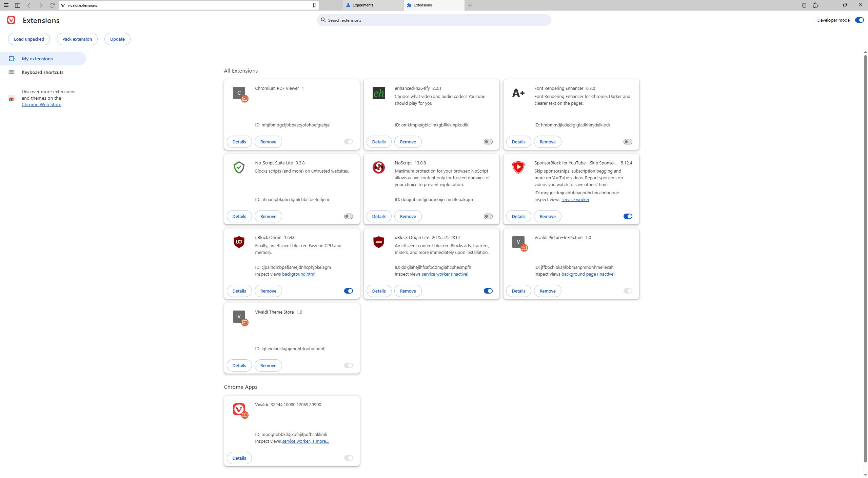
Task: Remove the Font Rendering Enhancer extension
Action: click(548, 142)
